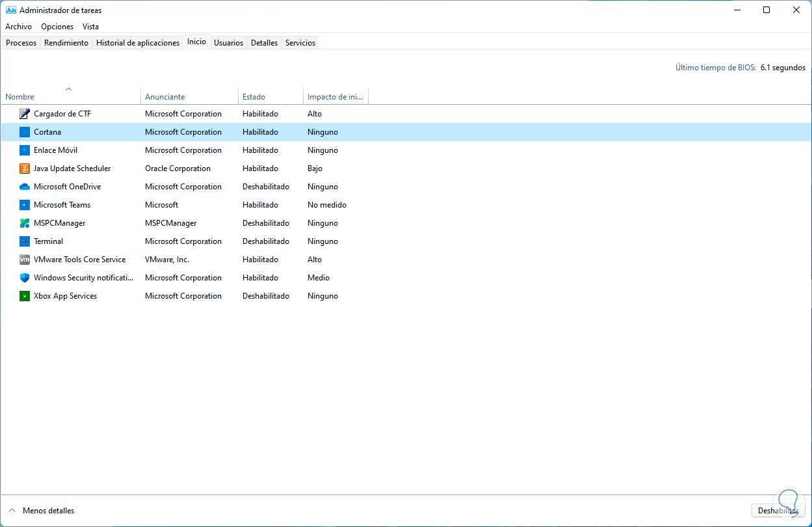The width and height of the screenshot is (812, 527).
Task: Select the MSPCManager entry name
Action: [59, 223]
